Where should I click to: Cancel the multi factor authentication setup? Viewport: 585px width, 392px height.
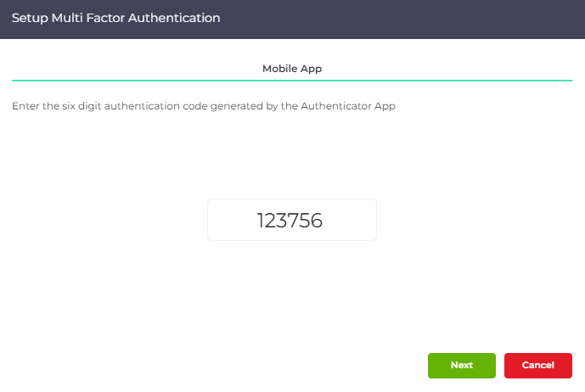click(538, 366)
